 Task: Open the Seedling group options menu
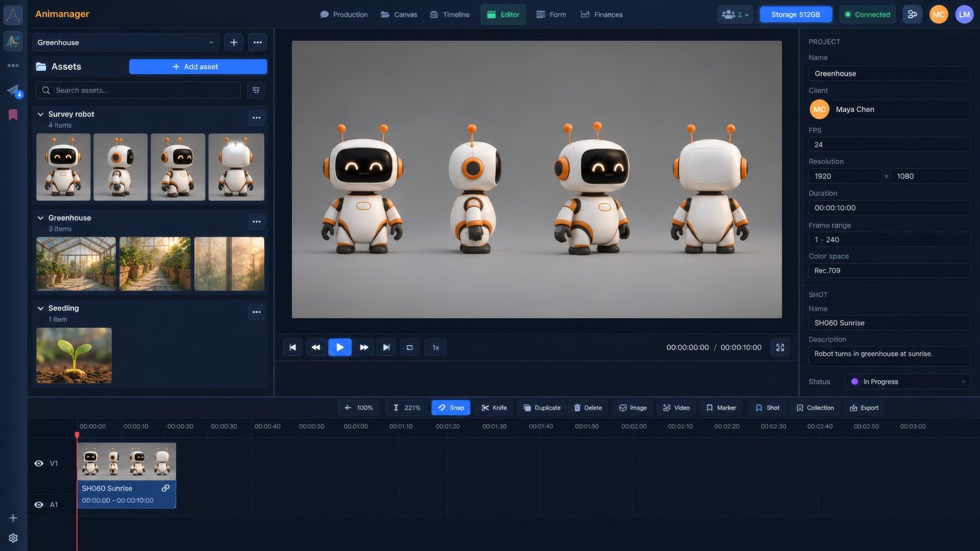point(256,312)
